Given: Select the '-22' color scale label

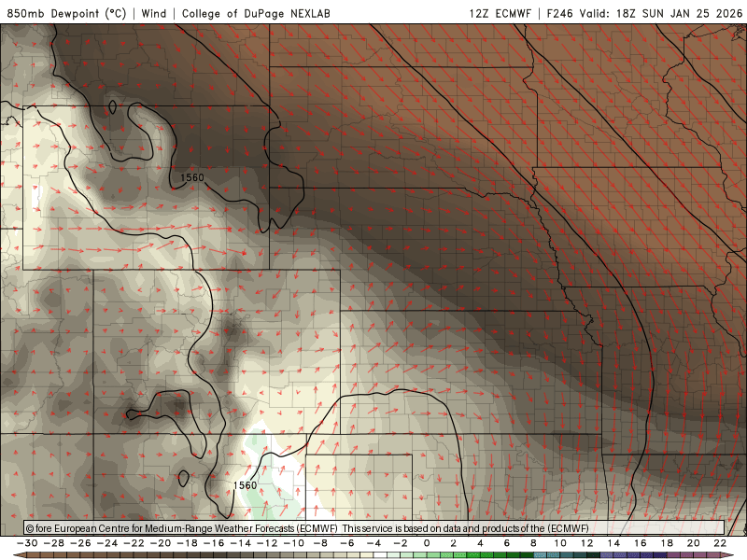Looking at the screenshot, I should click(134, 543).
